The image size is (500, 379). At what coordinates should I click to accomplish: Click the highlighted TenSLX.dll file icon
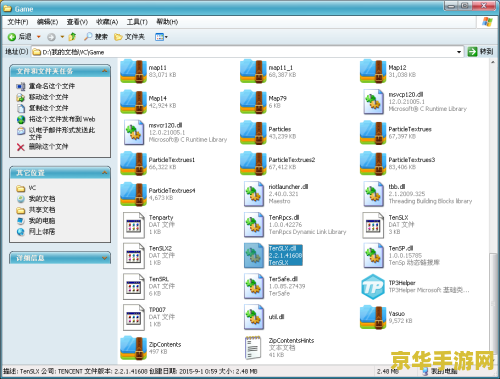pos(254,255)
